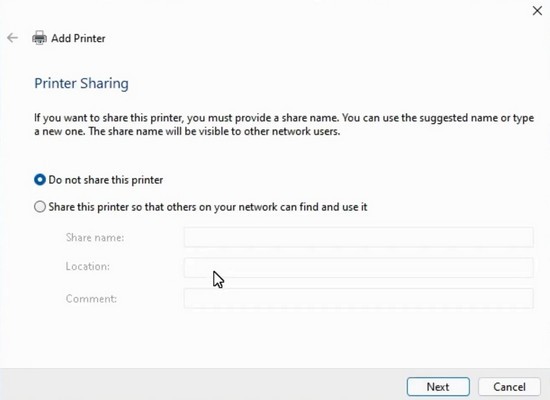The image size is (550, 400).
Task: Select the 'Do not share this printer' radio circle
Action: 40,180
